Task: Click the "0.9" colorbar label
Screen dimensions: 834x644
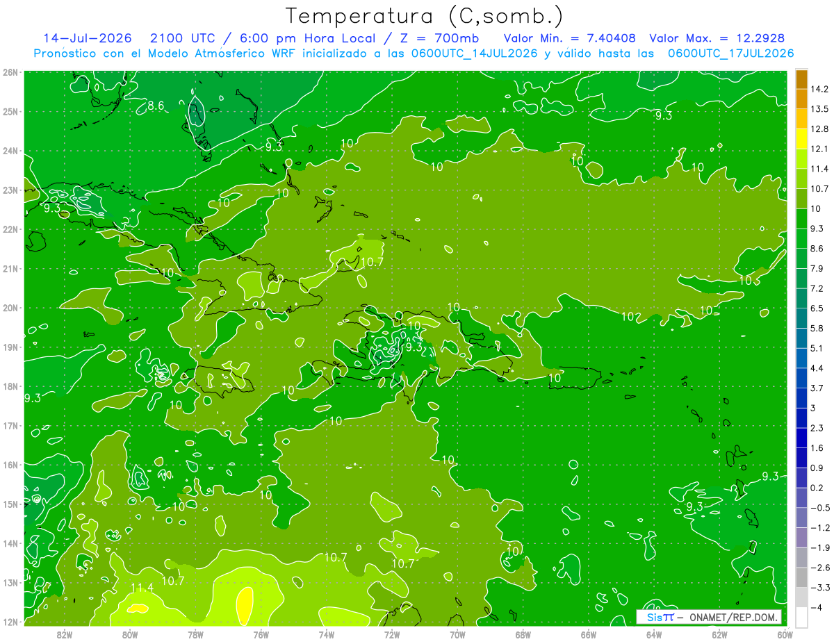Action: click(817, 468)
